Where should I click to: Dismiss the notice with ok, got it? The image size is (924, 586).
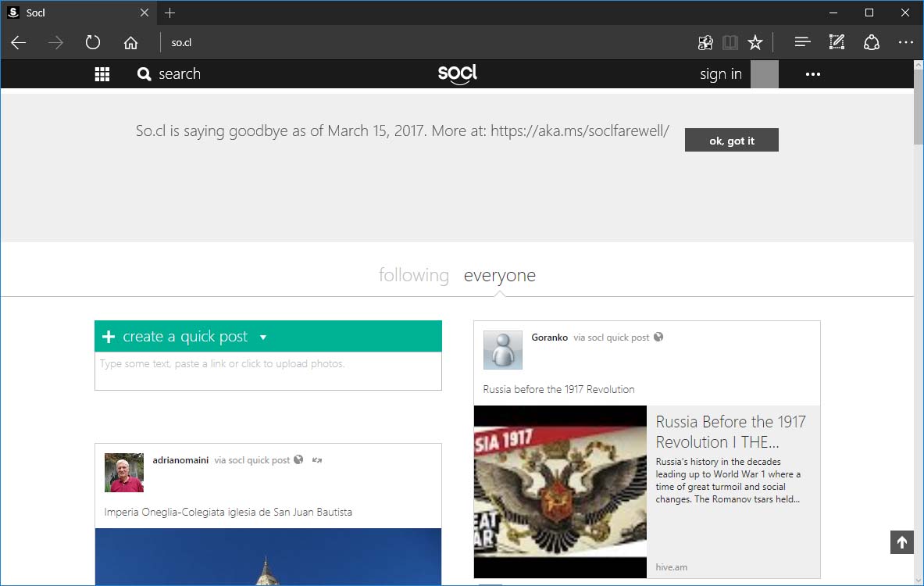731,141
